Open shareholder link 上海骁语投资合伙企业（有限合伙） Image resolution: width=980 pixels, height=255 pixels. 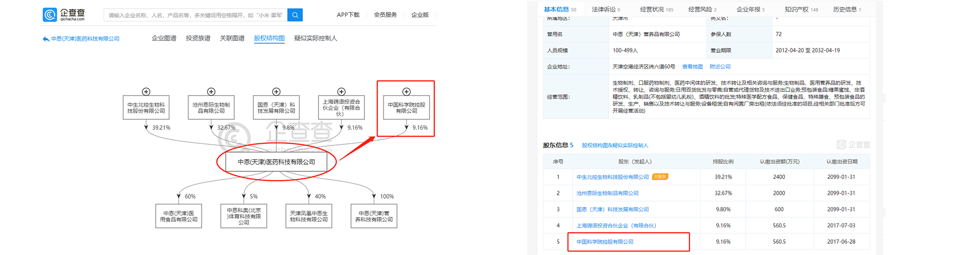[x=616, y=225]
